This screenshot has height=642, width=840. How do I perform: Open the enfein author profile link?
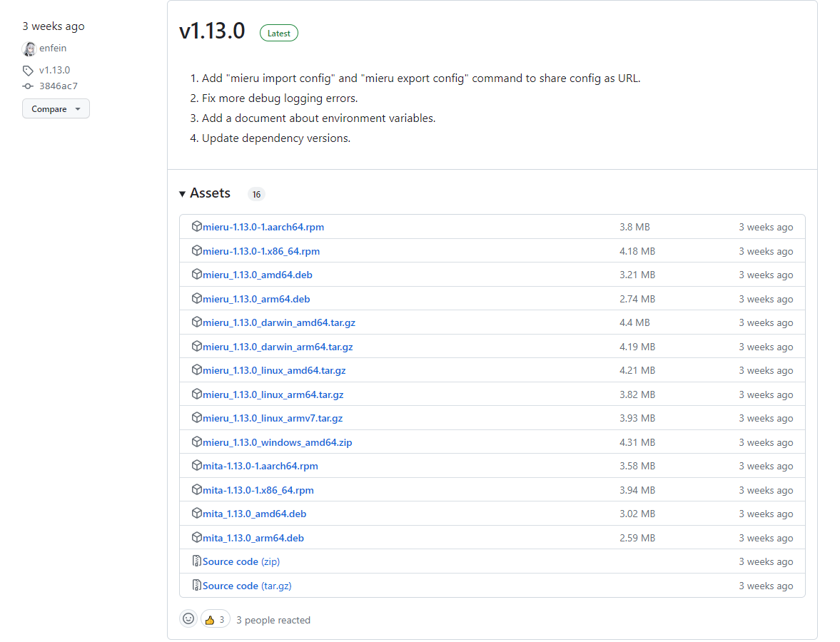[x=53, y=49]
